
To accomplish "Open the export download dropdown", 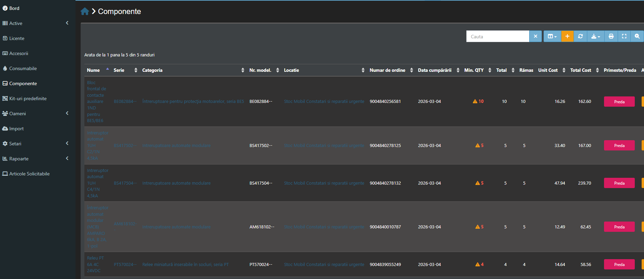I will coord(595,36).
